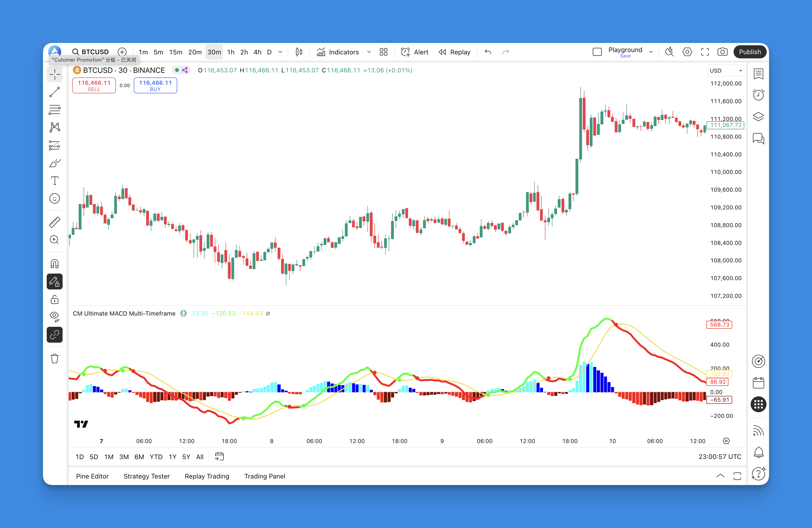Save the Playground layout
Screen dimensions: 812x528
pos(625,56)
